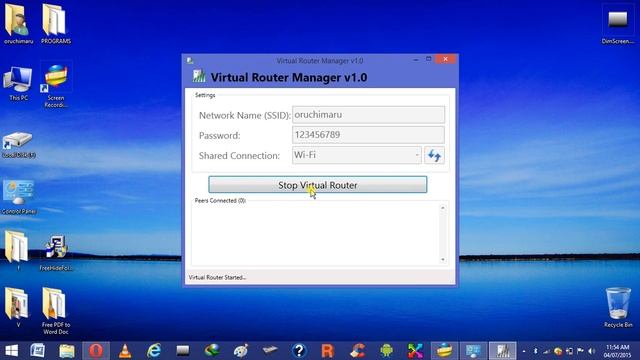This screenshot has height=360, width=640.
Task: Open the question mark help taskbar icon
Action: 299,351
